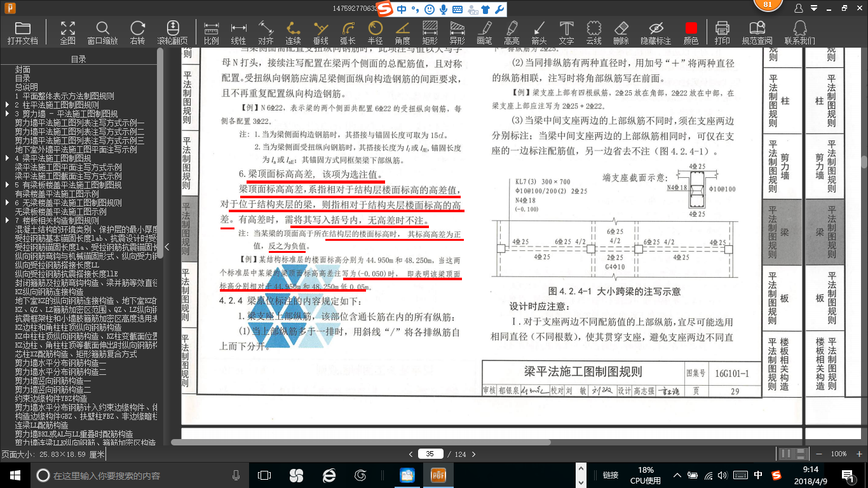Toggle 隐藏标注 hide annotations
The height and width of the screenshot is (488, 868).
pyautogui.click(x=656, y=32)
